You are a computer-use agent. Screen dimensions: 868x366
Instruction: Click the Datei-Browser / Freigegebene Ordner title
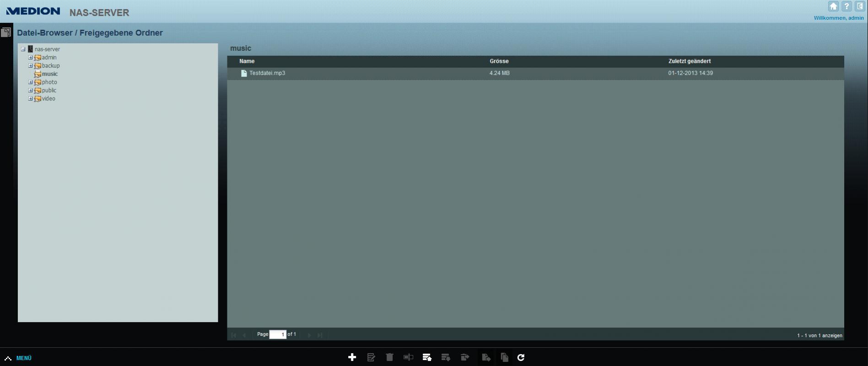pos(90,33)
